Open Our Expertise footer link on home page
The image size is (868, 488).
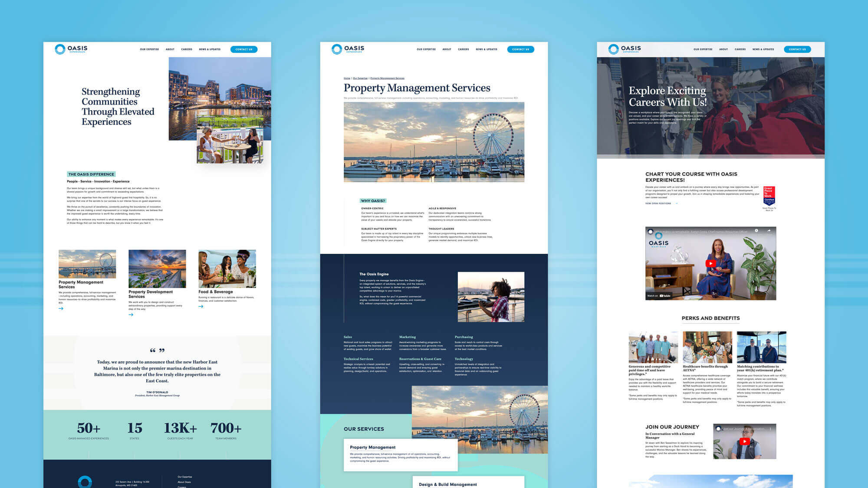(185, 477)
